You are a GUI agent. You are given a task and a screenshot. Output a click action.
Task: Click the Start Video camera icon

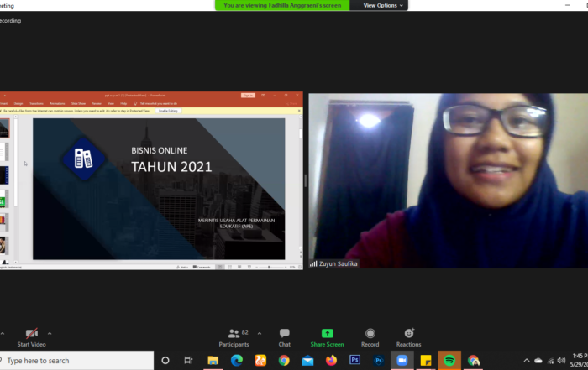tap(31, 334)
